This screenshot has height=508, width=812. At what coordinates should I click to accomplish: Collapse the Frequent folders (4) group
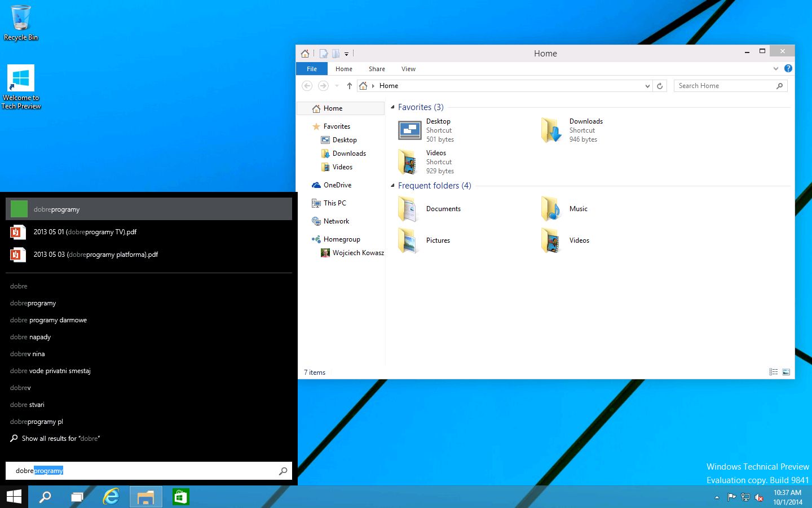point(393,186)
